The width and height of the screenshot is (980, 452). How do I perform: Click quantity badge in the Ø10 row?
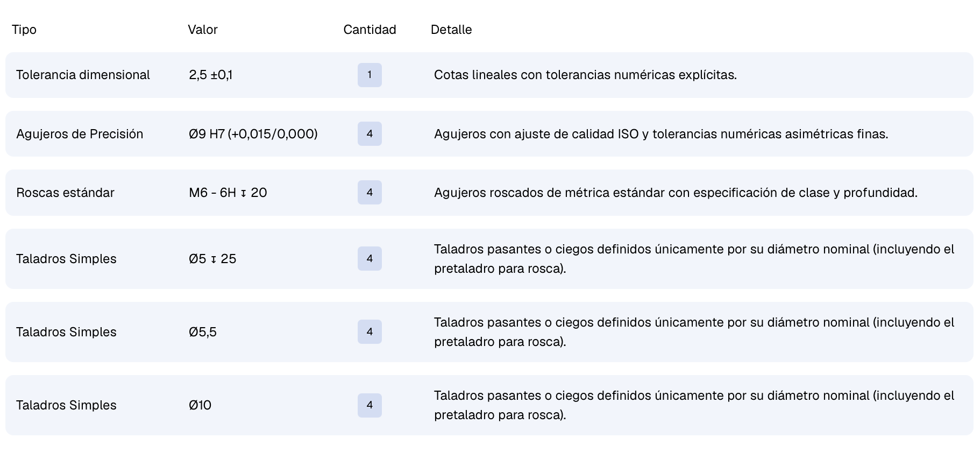click(370, 405)
